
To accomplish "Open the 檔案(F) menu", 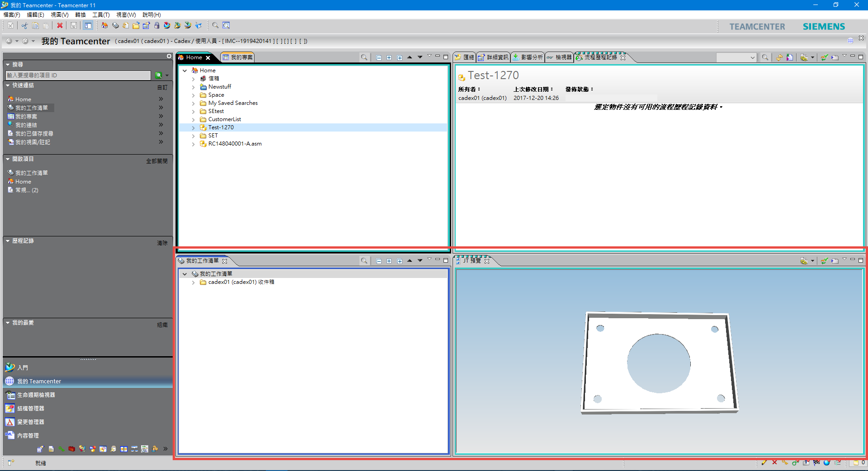I will point(12,15).
